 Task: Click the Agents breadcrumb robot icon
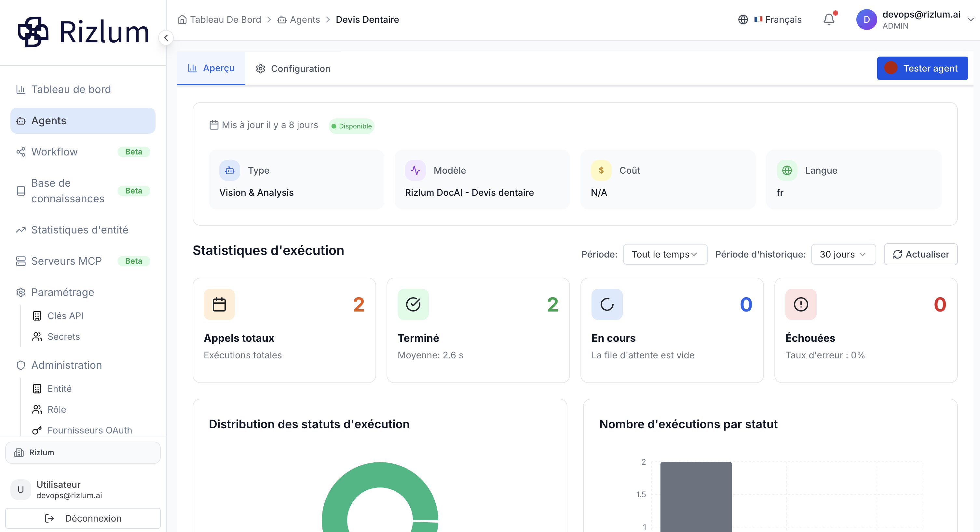(x=282, y=20)
